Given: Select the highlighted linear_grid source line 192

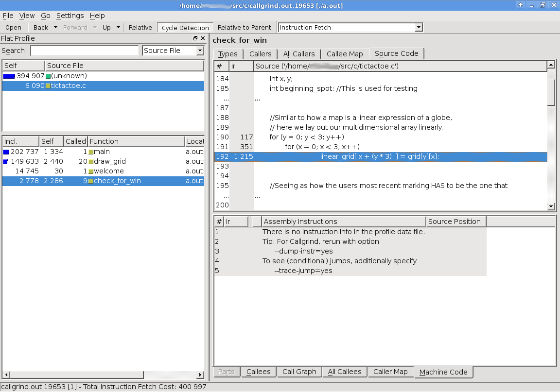Looking at the screenshot, I should pyautogui.click(x=381, y=156).
